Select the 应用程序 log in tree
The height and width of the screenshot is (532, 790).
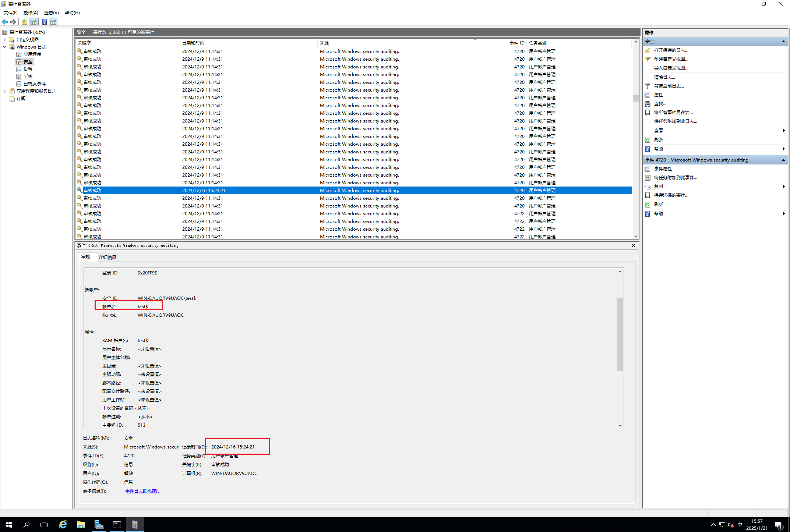pyautogui.click(x=32, y=54)
